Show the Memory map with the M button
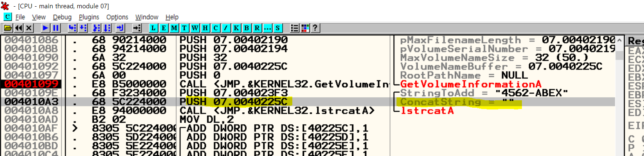 point(174,28)
